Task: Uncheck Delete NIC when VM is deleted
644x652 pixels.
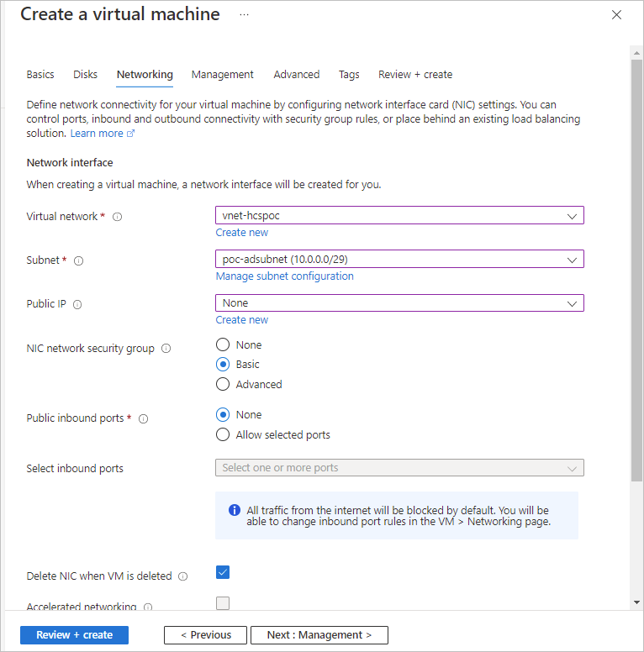Action: click(223, 572)
